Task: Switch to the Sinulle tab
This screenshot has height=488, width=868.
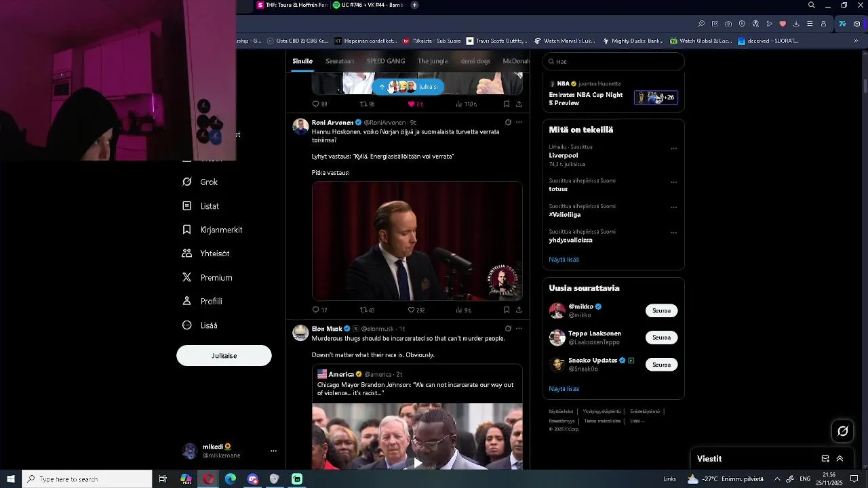Action: click(x=302, y=61)
